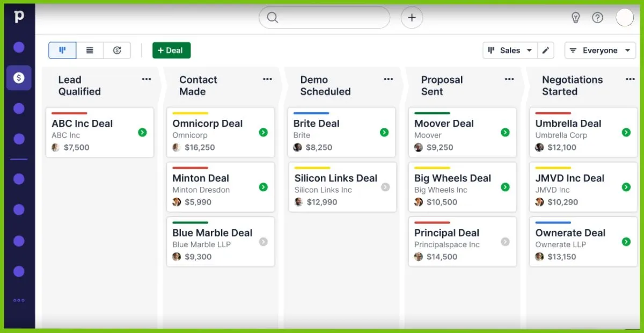The image size is (644, 333).
Task: Switch to pipeline kanban view
Action: tap(62, 50)
